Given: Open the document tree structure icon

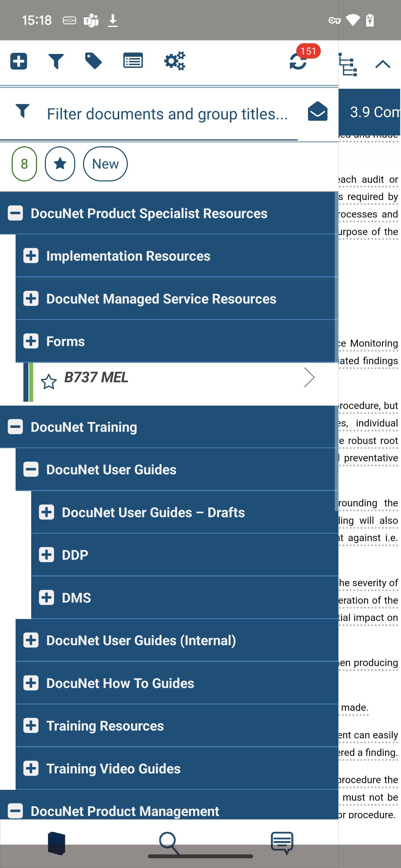Looking at the screenshot, I should point(348,64).
